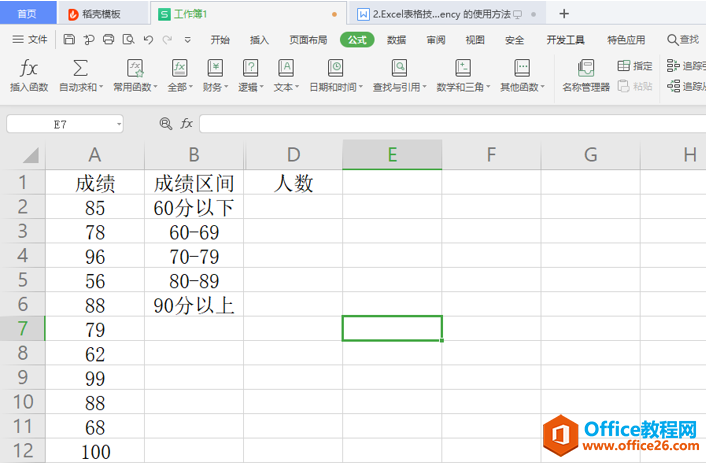Click the Name Box showing E7

(65, 124)
